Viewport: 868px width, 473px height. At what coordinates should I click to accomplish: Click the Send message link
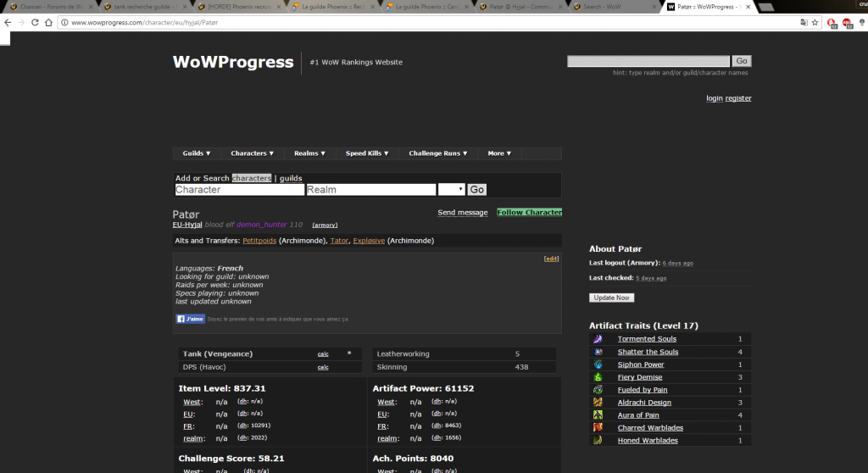463,213
